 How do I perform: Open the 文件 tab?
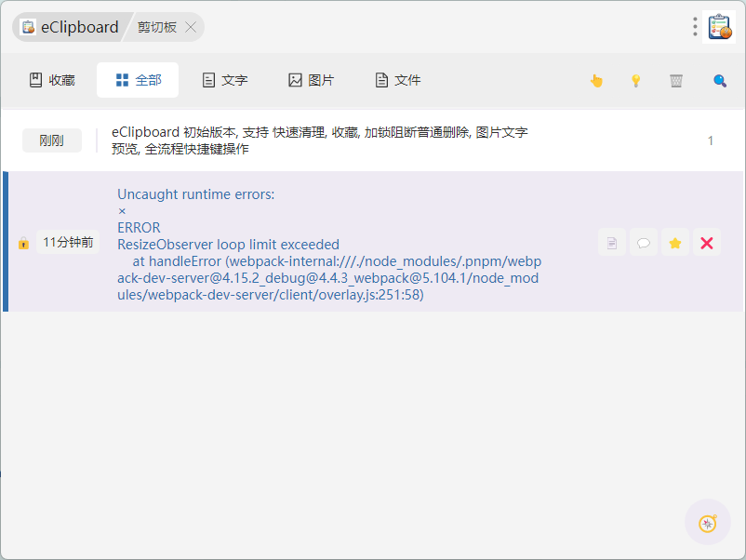(397, 80)
